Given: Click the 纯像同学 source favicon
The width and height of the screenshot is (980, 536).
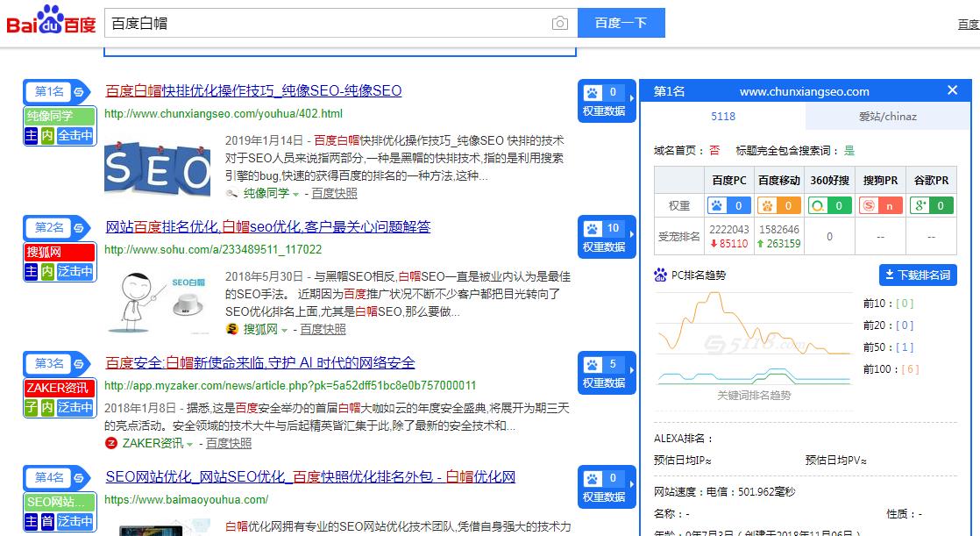Looking at the screenshot, I should click(232, 193).
